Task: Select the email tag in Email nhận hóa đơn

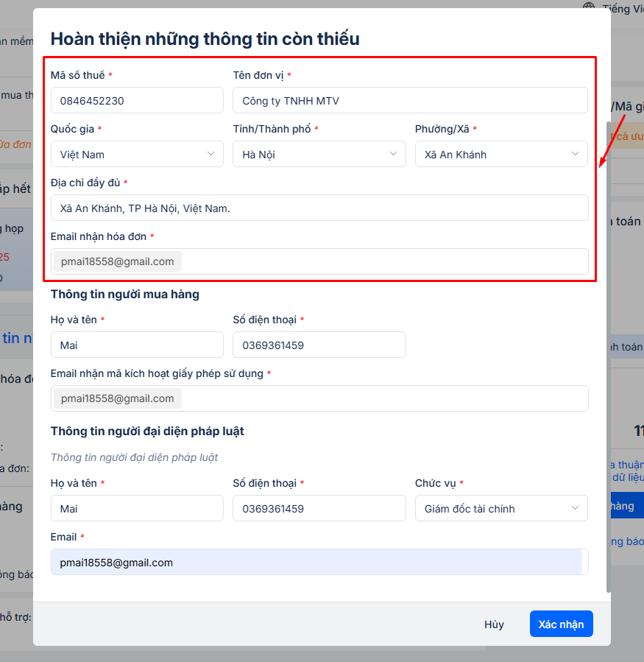Action: point(118,262)
